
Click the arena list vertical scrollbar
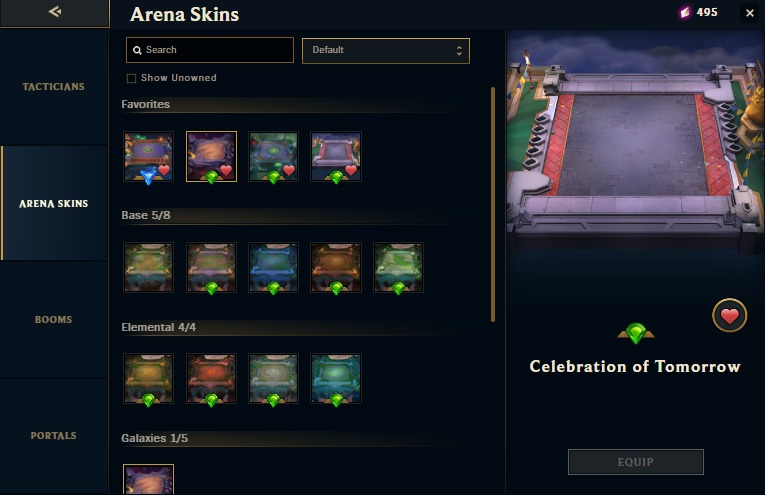coord(493,204)
